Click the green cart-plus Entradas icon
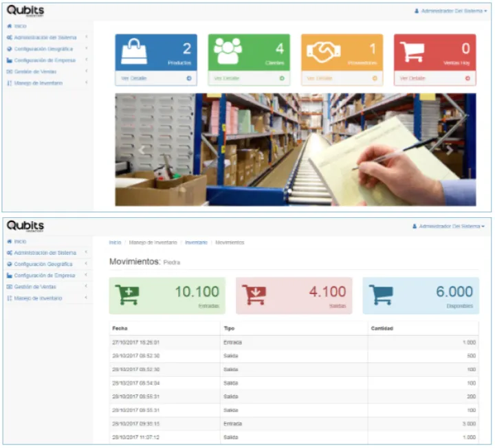Screen dimensions: 495x448 click(x=127, y=295)
